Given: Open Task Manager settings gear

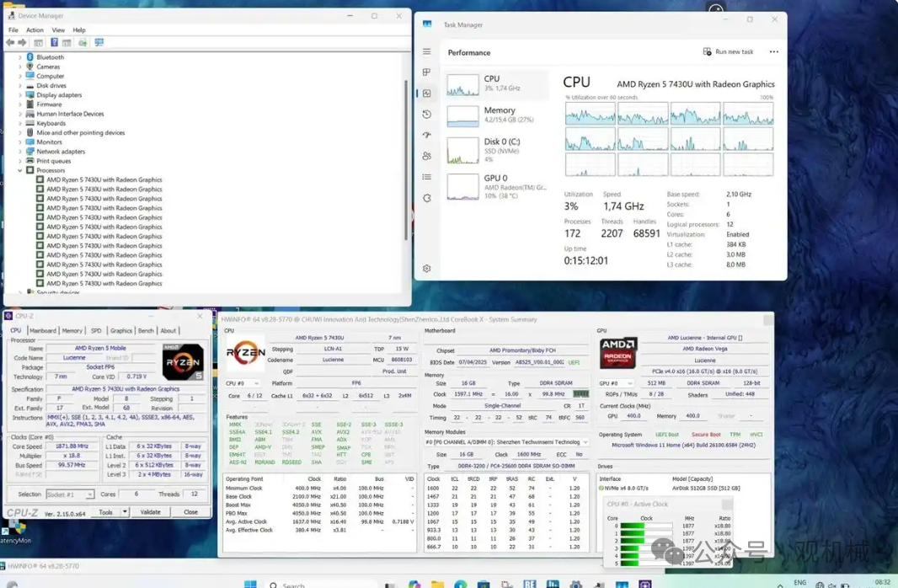Looking at the screenshot, I should (427, 269).
